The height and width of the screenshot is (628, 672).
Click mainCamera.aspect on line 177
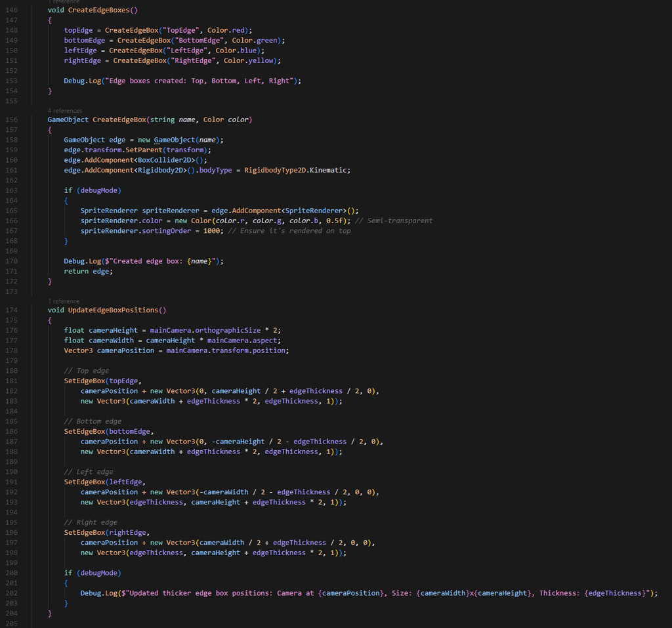[242, 341]
